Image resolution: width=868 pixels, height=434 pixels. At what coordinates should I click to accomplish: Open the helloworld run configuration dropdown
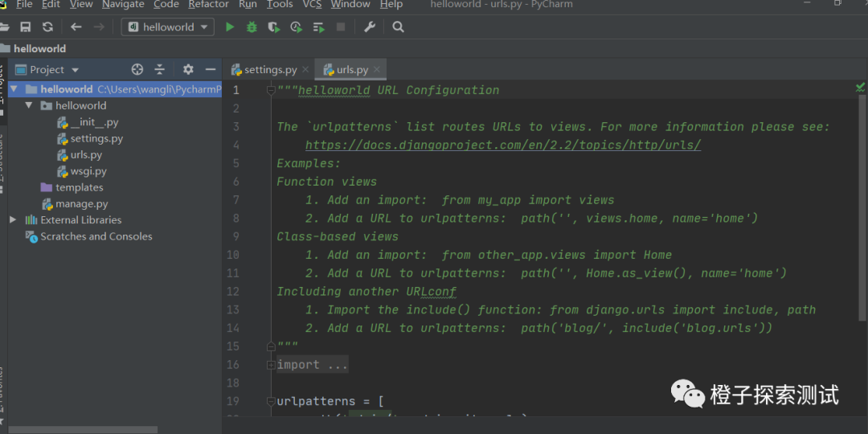point(168,27)
